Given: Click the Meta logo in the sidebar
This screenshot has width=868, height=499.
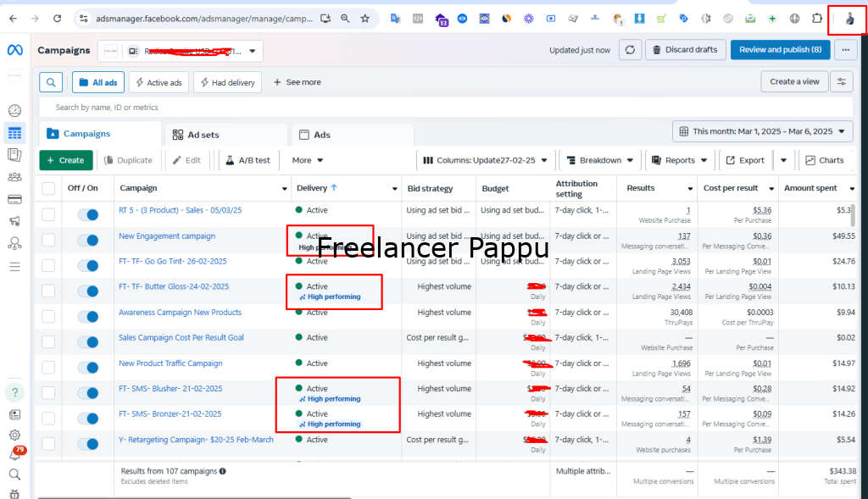Looking at the screenshot, I should 15,50.
